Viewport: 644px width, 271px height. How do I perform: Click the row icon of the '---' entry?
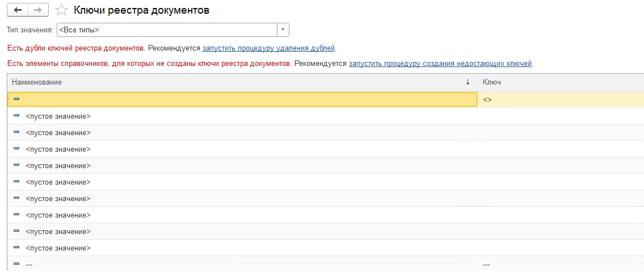[16, 264]
